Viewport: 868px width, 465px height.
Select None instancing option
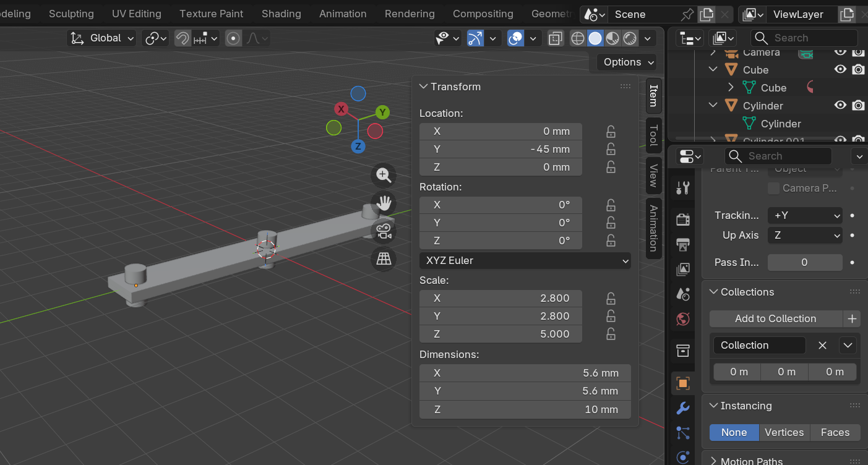pyautogui.click(x=734, y=432)
